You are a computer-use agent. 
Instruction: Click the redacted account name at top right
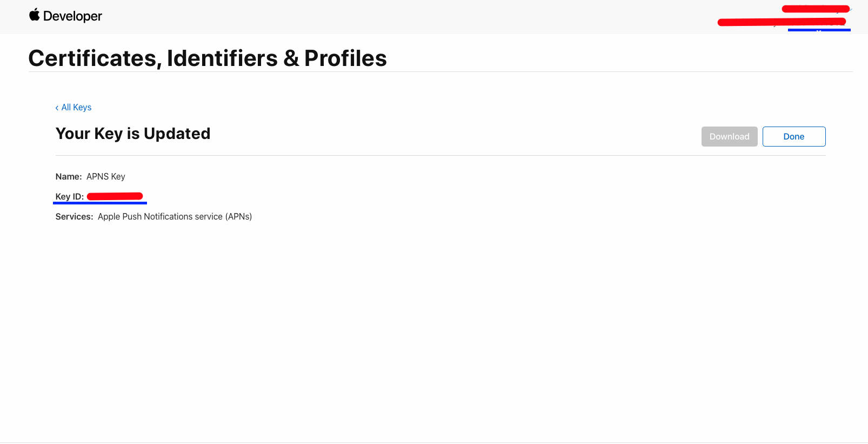click(815, 9)
